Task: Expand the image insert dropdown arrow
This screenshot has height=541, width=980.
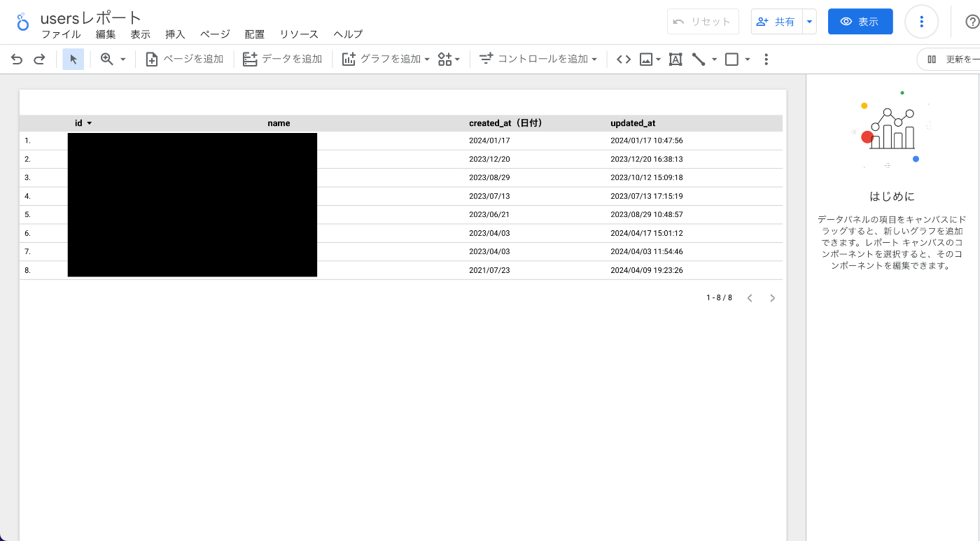Action: (x=659, y=59)
